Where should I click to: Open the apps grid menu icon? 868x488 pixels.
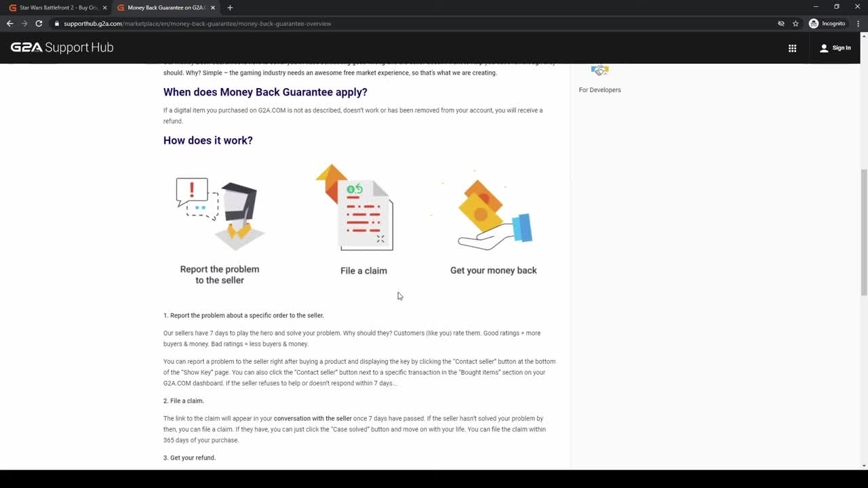[x=792, y=48]
